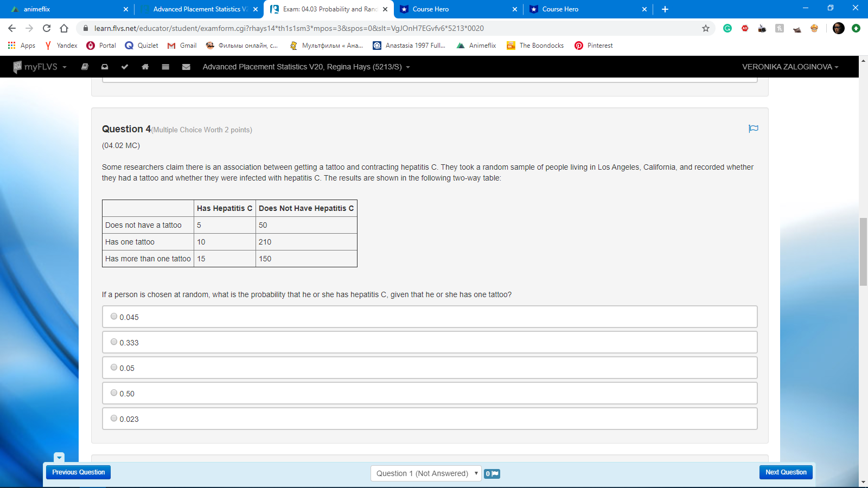
Task: Open the Gmail bookmark
Action: point(182,46)
